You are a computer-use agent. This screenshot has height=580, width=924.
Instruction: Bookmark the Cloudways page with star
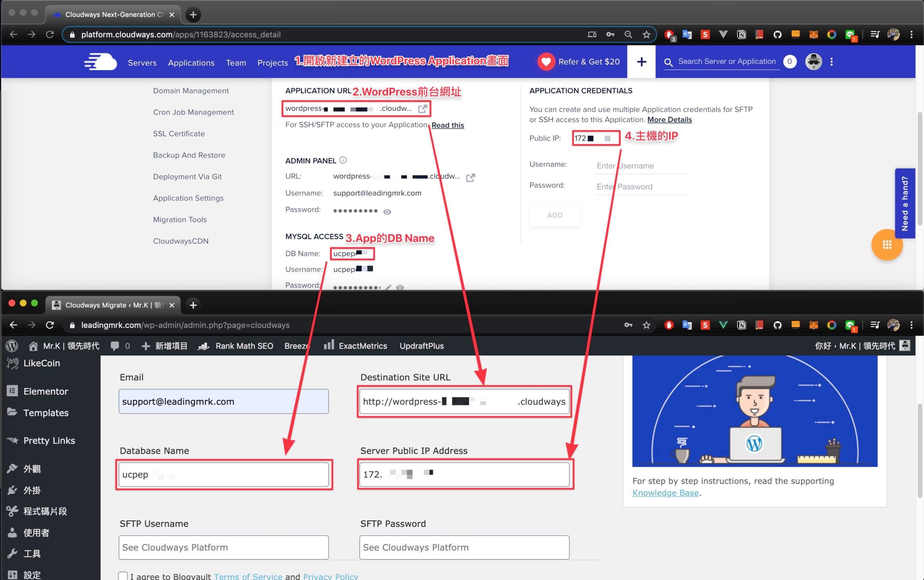click(x=646, y=35)
